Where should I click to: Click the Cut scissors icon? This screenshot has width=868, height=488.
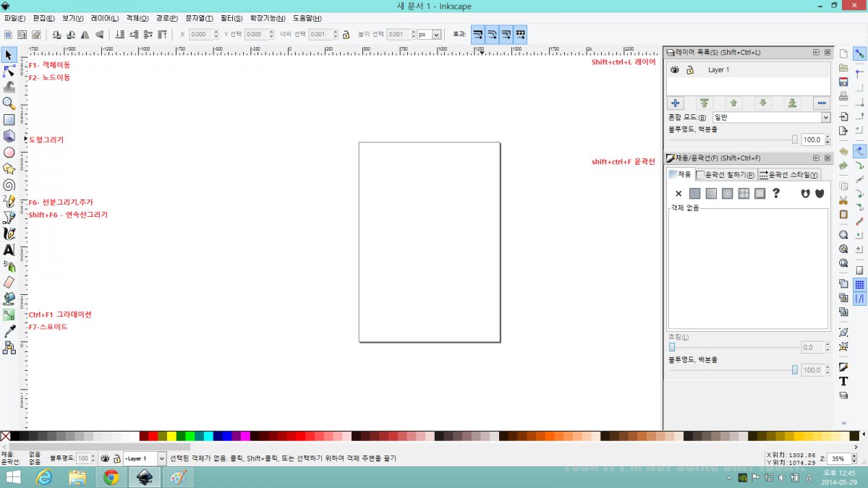pos(843,200)
